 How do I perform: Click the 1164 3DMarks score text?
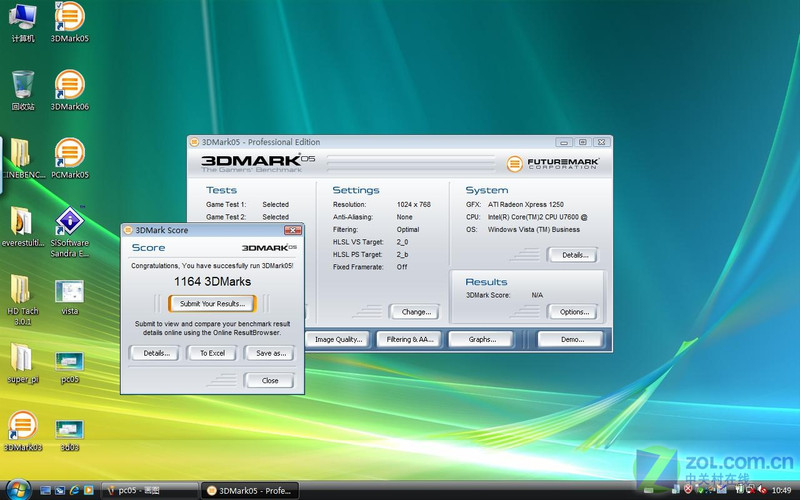pyautogui.click(x=212, y=282)
